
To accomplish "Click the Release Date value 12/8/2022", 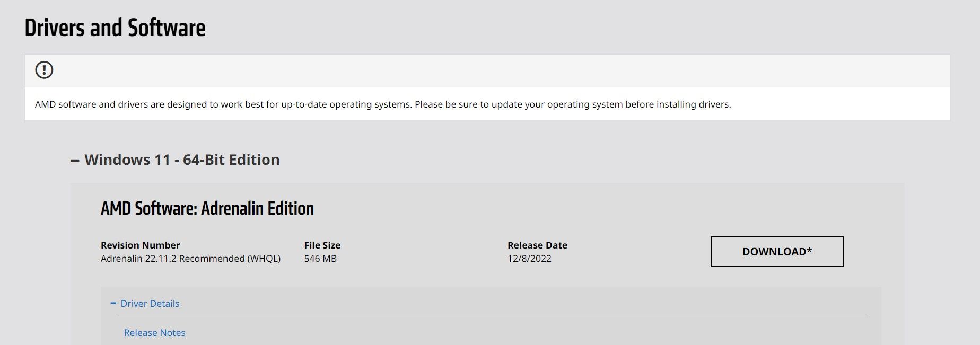I will coord(529,259).
